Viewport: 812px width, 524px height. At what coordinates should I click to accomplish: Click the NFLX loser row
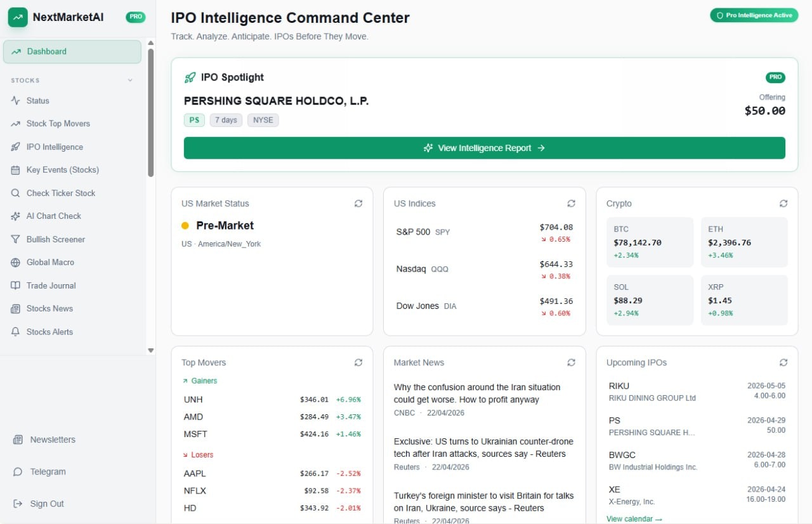coord(272,491)
